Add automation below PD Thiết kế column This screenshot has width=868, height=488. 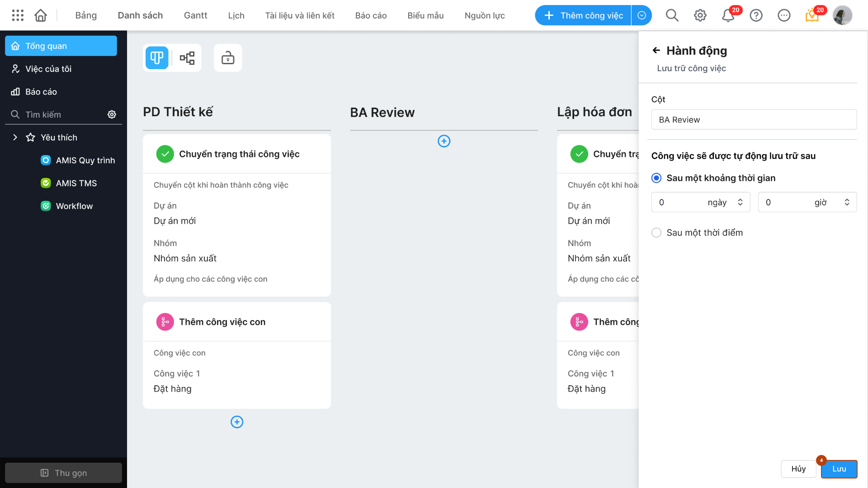(237, 422)
